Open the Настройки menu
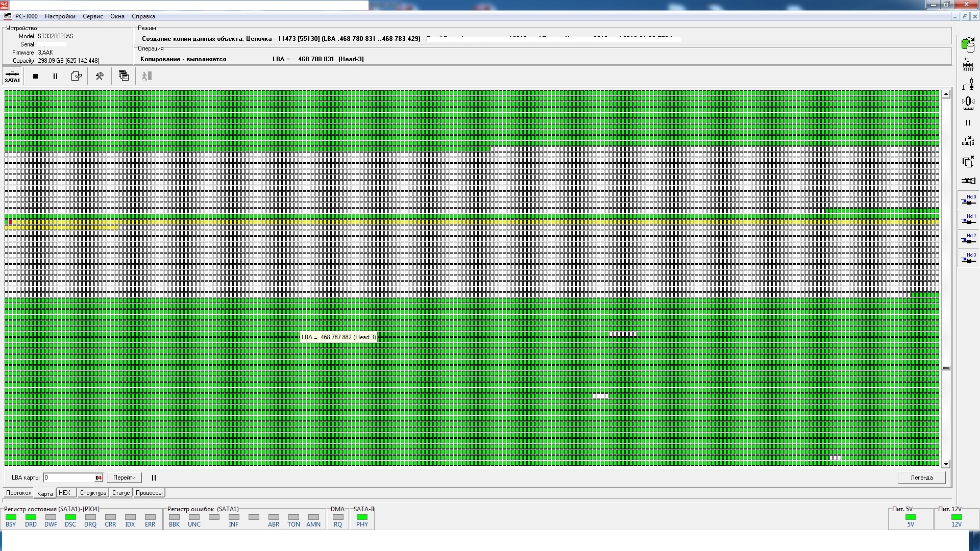The width and height of the screenshot is (980, 551). [x=60, y=16]
